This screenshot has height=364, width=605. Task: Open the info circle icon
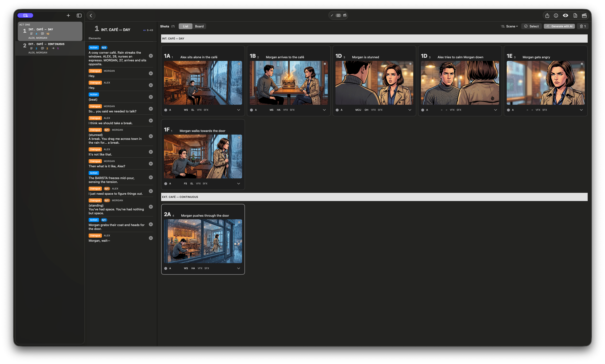(556, 15)
